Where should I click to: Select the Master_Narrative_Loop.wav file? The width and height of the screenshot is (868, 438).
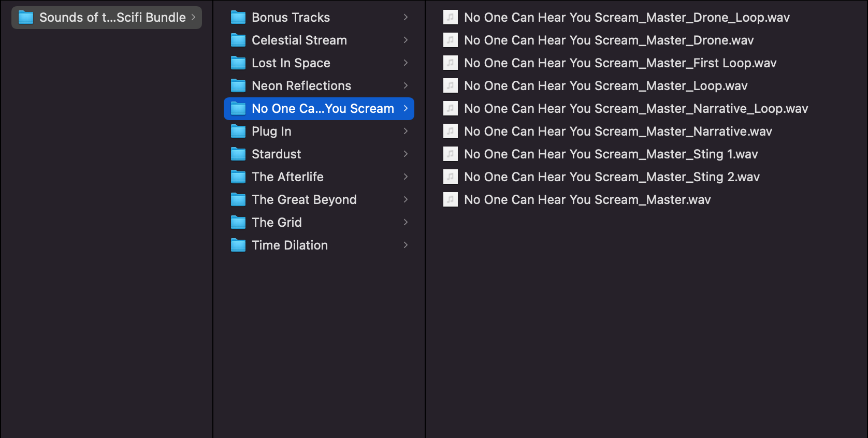point(636,109)
